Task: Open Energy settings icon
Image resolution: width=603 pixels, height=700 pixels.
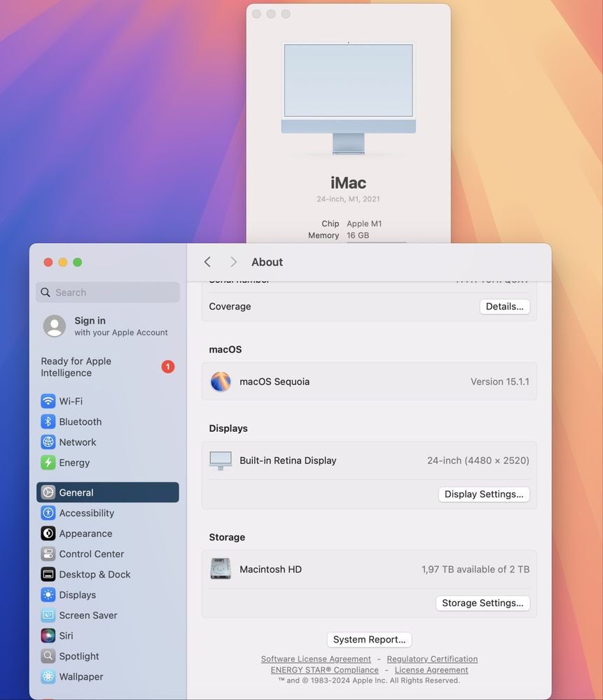Action: (48, 463)
